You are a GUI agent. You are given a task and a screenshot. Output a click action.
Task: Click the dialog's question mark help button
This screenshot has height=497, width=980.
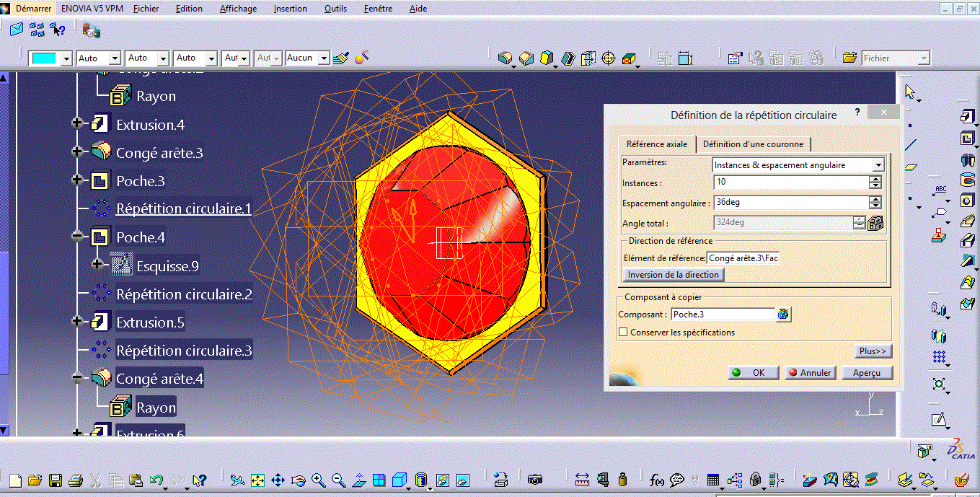(x=857, y=113)
